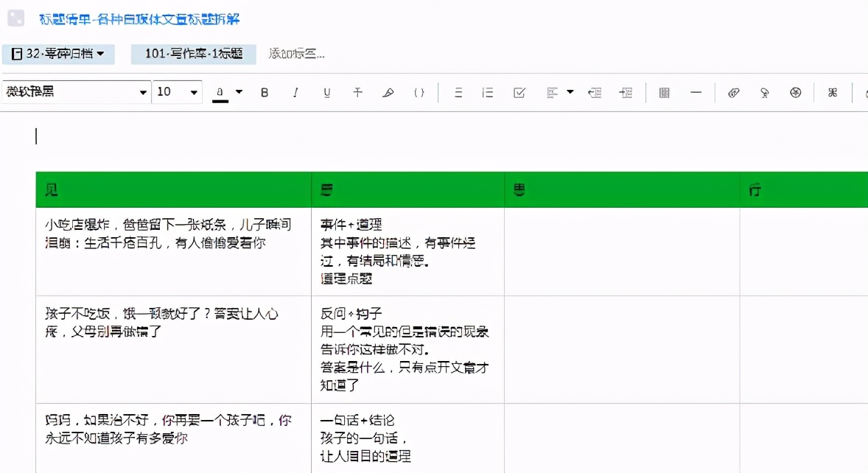Open the notebook selector 32 dropdown
Screen dimensions: 868x473
click(58, 54)
